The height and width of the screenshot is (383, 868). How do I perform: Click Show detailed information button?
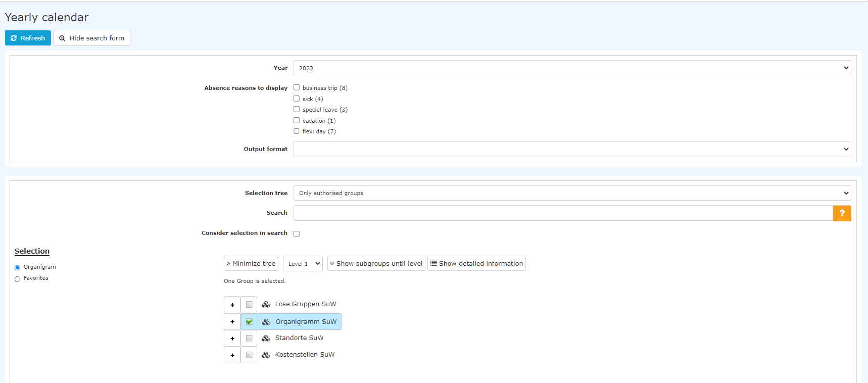click(x=476, y=263)
